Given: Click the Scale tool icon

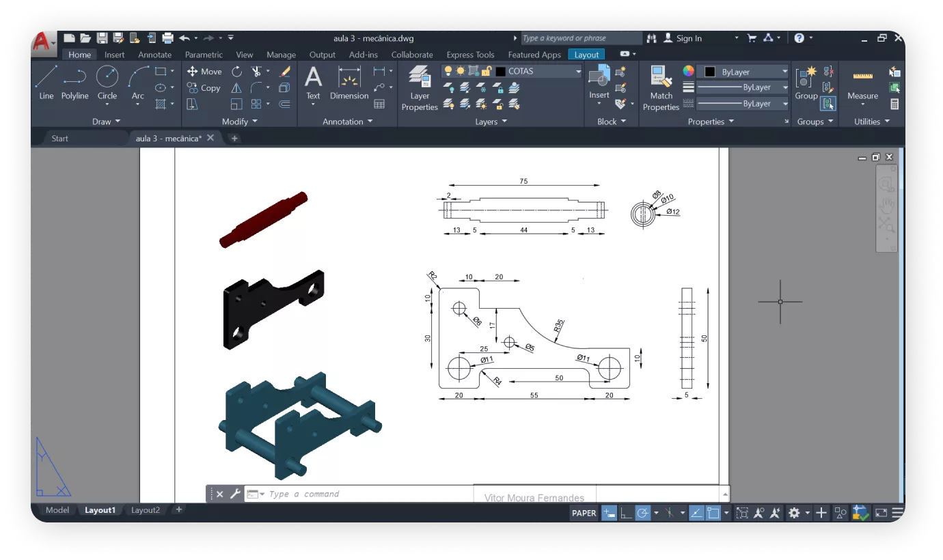Looking at the screenshot, I should (236, 104).
